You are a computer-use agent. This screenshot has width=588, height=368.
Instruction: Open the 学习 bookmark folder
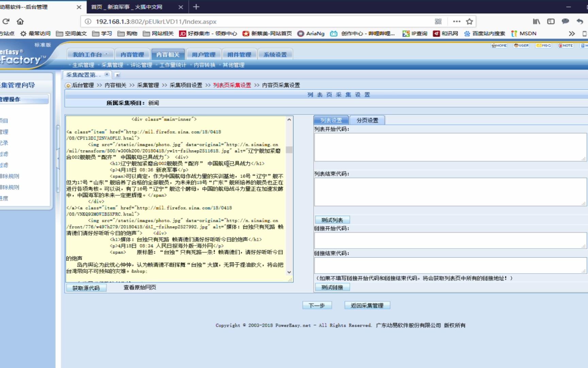pos(102,33)
